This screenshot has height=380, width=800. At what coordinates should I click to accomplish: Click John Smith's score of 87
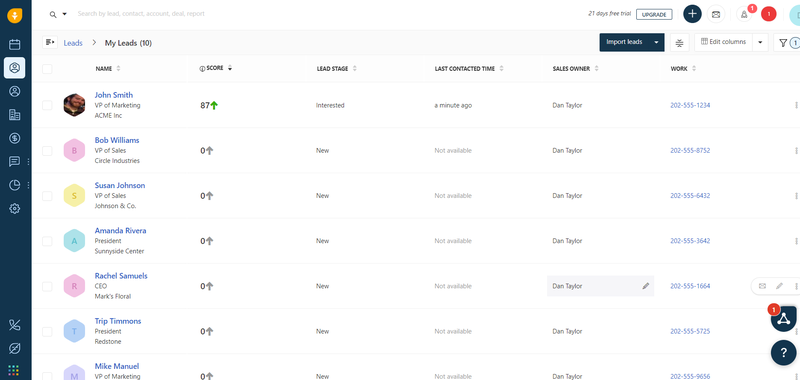pos(205,106)
